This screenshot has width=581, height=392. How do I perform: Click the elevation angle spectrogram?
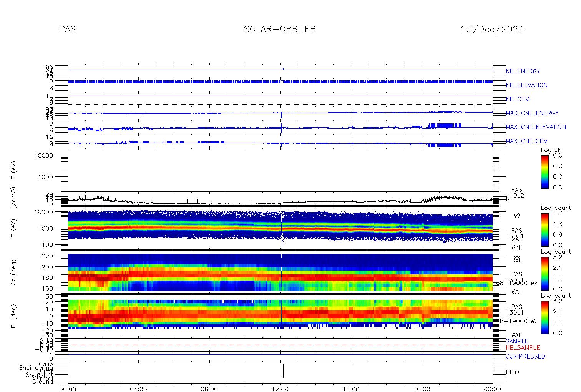click(x=280, y=314)
